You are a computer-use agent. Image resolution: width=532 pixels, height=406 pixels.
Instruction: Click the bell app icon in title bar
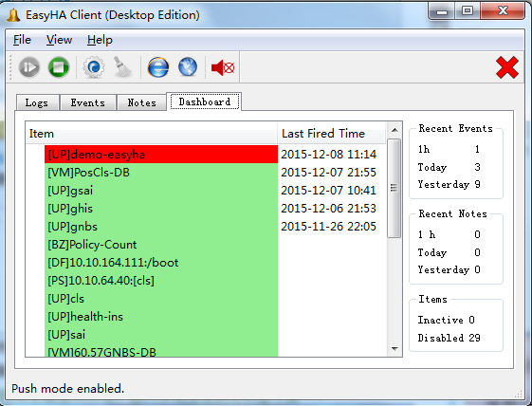pos(13,15)
